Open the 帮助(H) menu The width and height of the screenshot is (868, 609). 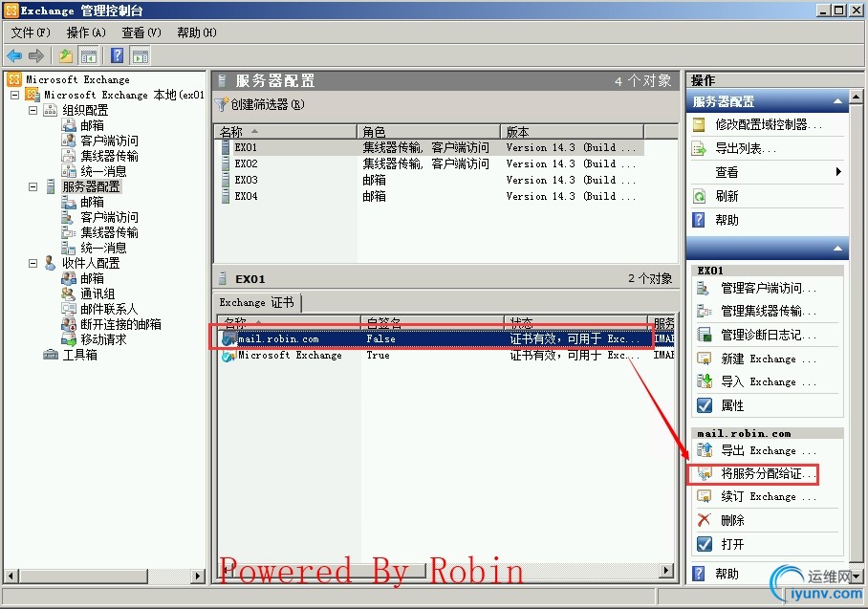(x=197, y=33)
